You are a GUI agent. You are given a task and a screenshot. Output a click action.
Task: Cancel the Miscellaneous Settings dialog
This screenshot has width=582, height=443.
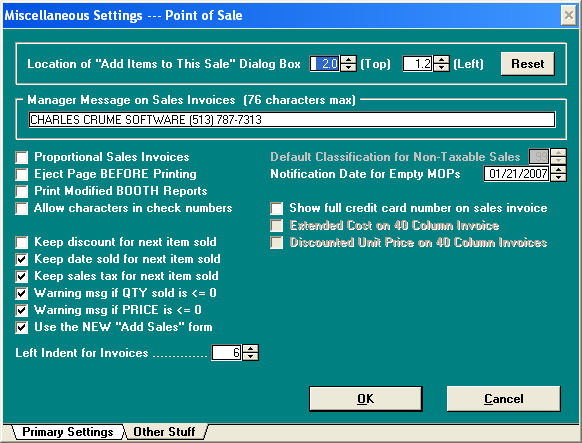tap(504, 399)
